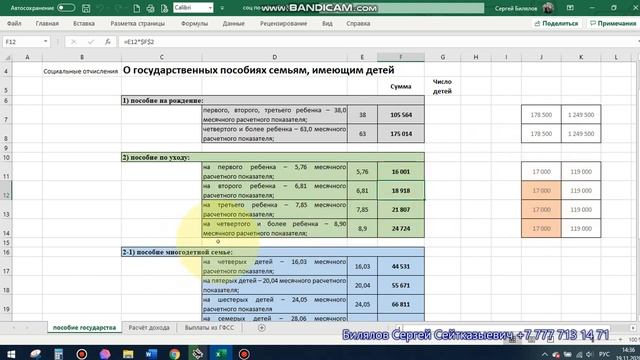Open the Рецензирование ribbon tab
Viewport: 640px width, 360px height.
(x=283, y=24)
